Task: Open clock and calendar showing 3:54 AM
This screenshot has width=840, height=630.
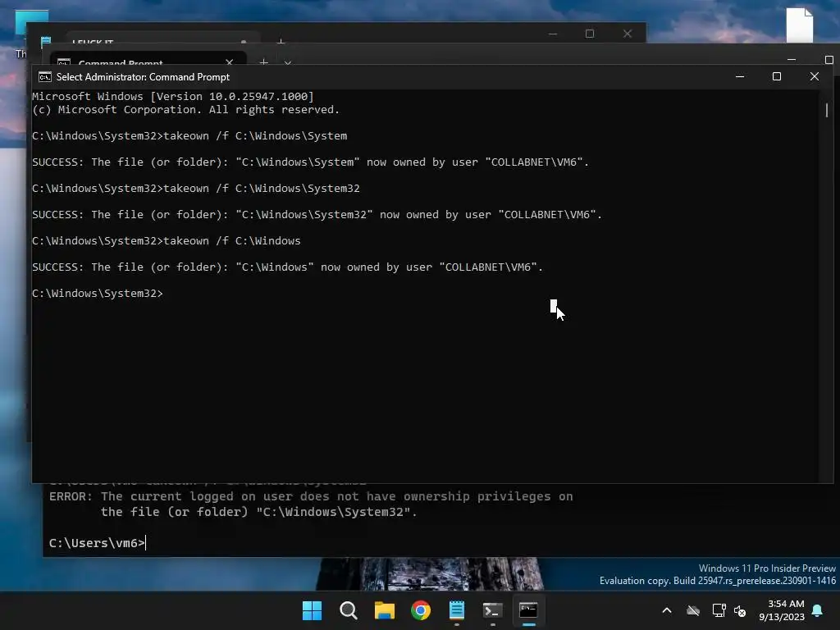Action: click(782, 610)
